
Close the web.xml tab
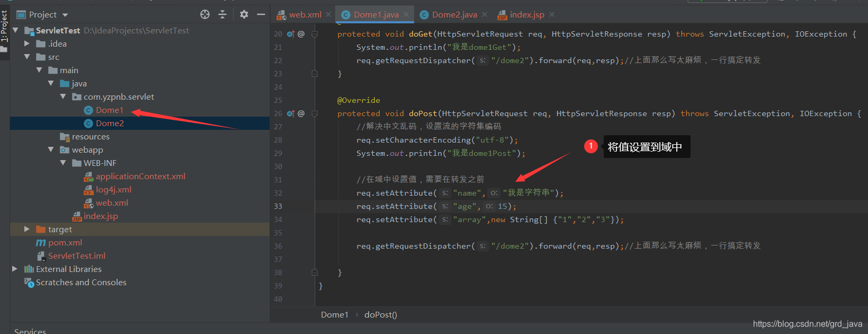coord(328,14)
